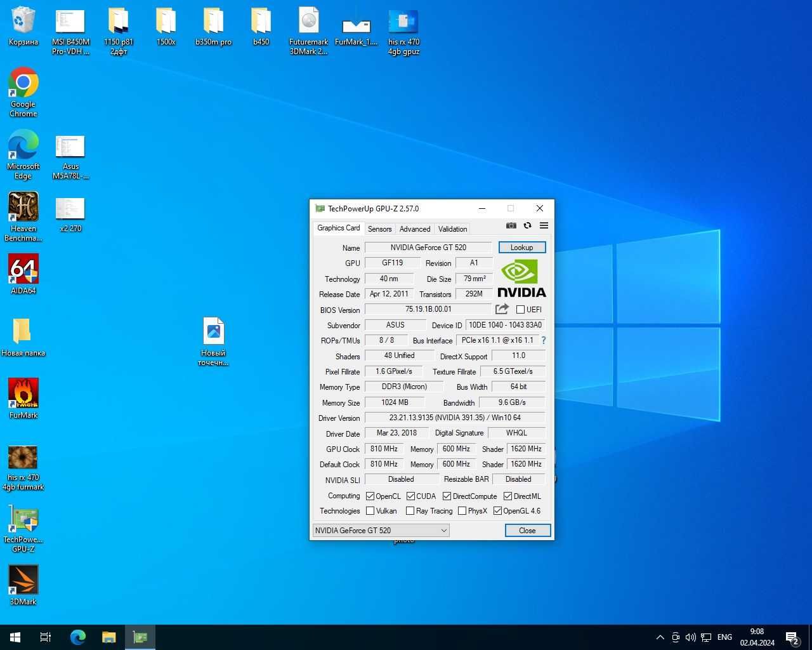Click the bus interface question mark

tap(544, 340)
